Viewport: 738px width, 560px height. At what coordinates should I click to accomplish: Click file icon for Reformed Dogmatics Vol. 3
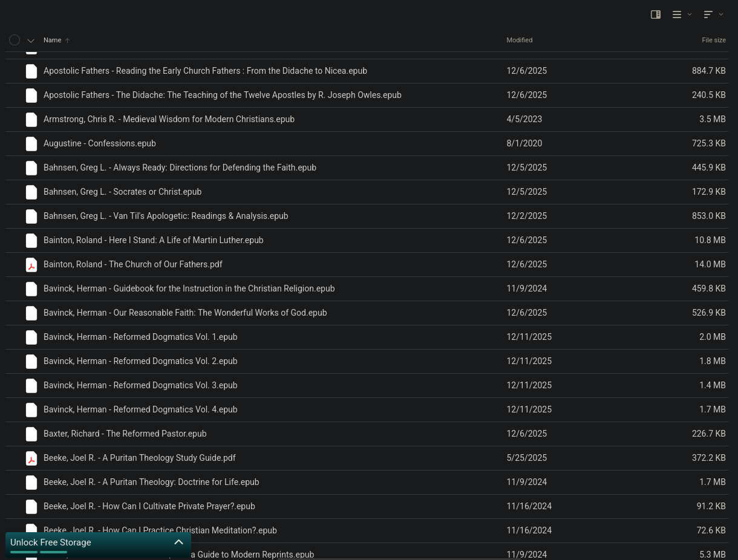tap(31, 386)
